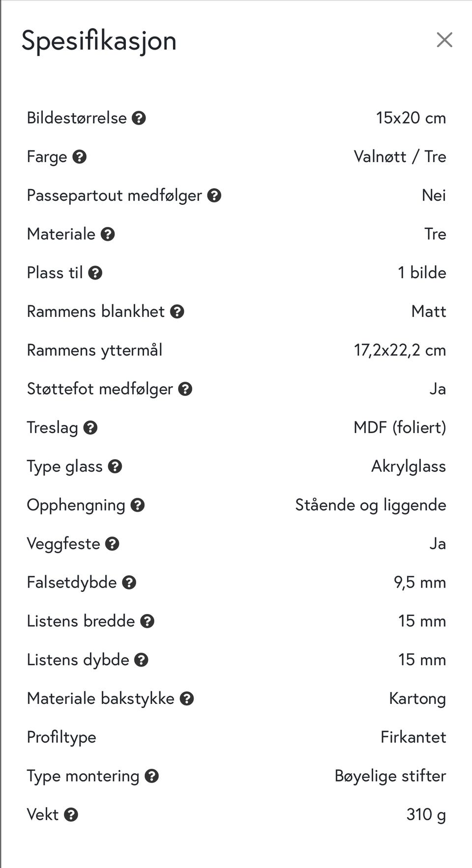This screenshot has width=472, height=868.
Task: Open the Farge help tooltip icon
Action: click(79, 157)
